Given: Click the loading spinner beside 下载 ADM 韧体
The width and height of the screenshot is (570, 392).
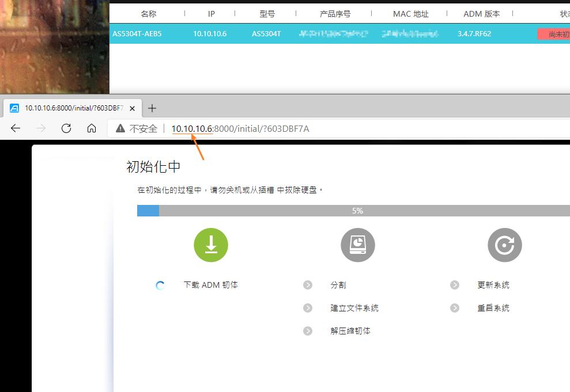Looking at the screenshot, I should coord(160,284).
